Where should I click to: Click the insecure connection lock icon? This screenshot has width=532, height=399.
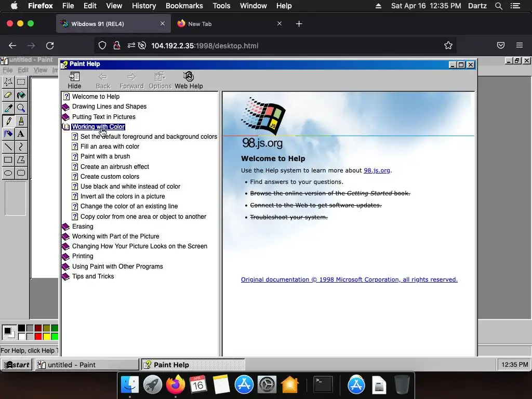click(117, 46)
